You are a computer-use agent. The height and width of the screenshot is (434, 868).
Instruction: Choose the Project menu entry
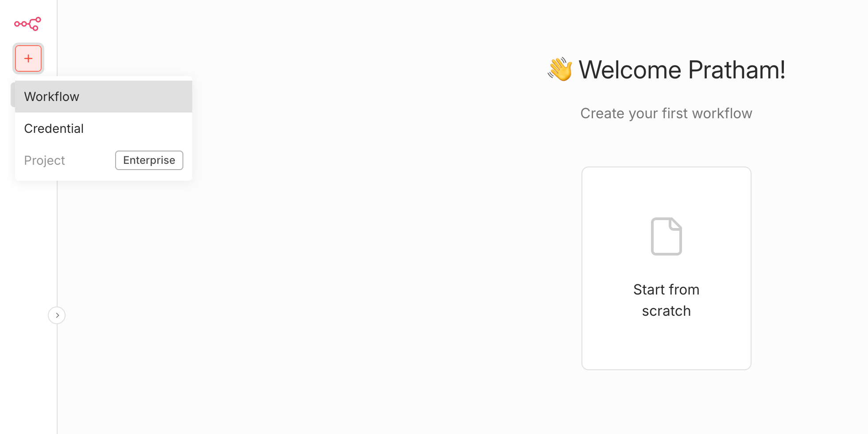point(45,160)
